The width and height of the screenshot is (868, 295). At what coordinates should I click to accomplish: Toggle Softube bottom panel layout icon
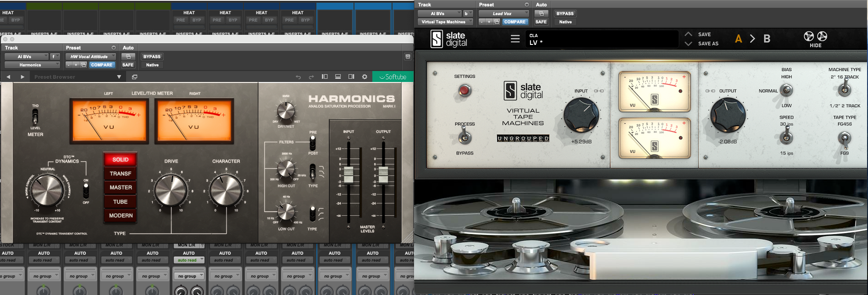[338, 76]
